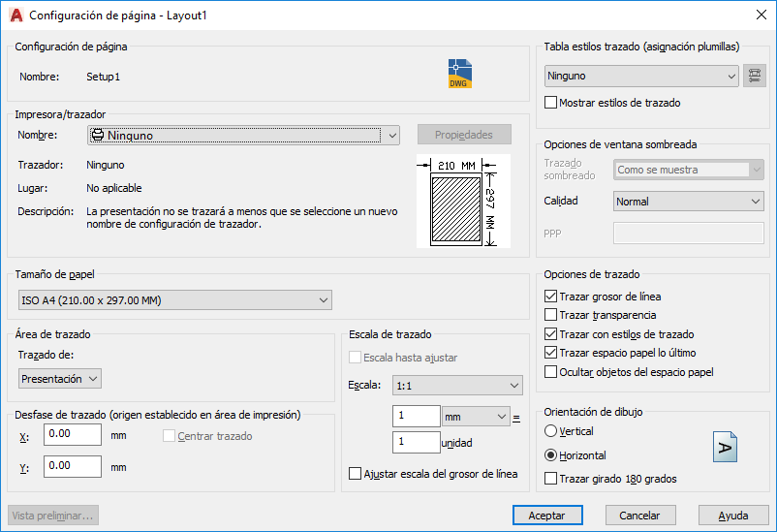Click the AutoCAD logo in title bar
The height and width of the screenshot is (532, 777).
[x=16, y=16]
